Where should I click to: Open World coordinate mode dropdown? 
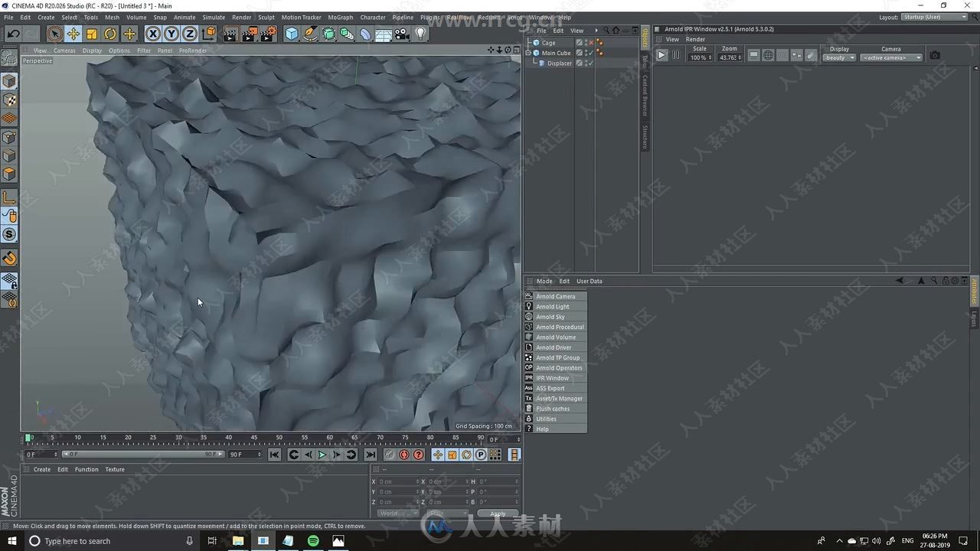[398, 514]
